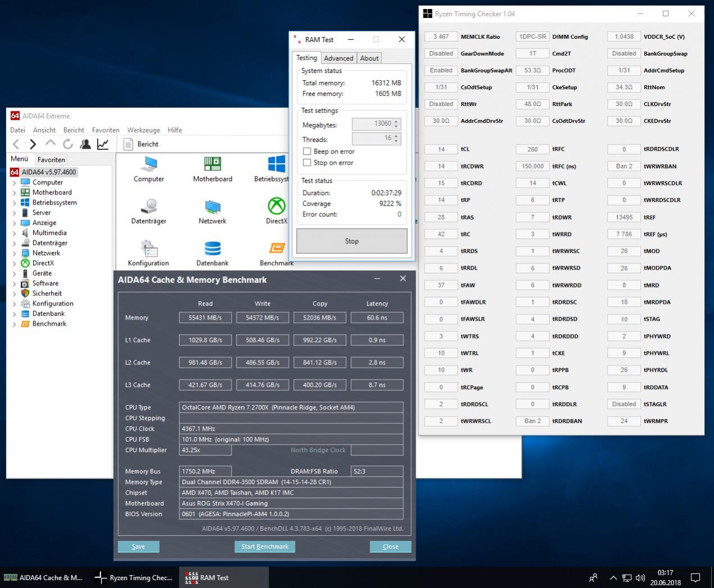Expand the Software tree node
Viewport: 714px width, 588px height.
click(14, 283)
